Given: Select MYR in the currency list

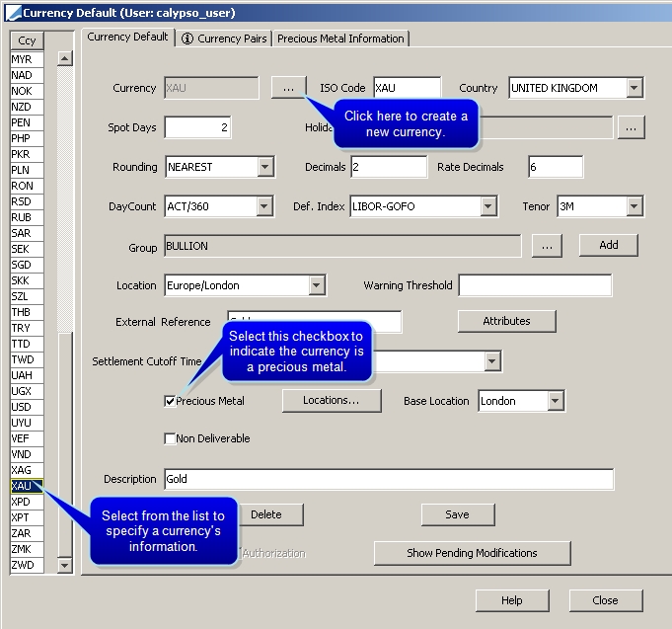Looking at the screenshot, I should pos(27,59).
